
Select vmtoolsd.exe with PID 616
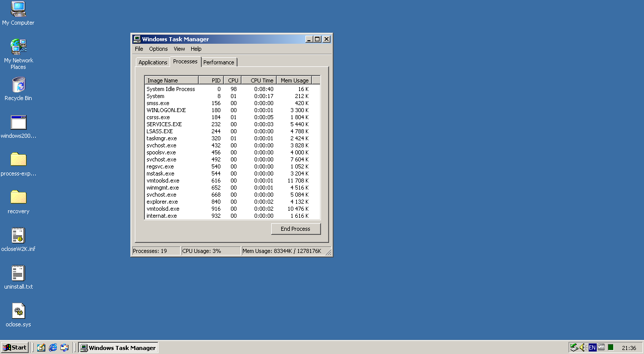(232, 181)
